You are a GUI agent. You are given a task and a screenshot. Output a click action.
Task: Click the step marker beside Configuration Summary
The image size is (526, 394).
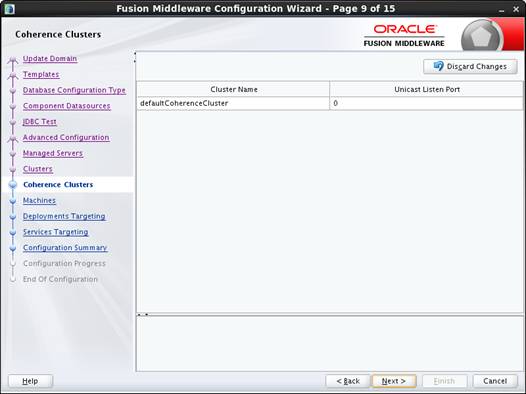pyautogui.click(x=13, y=248)
